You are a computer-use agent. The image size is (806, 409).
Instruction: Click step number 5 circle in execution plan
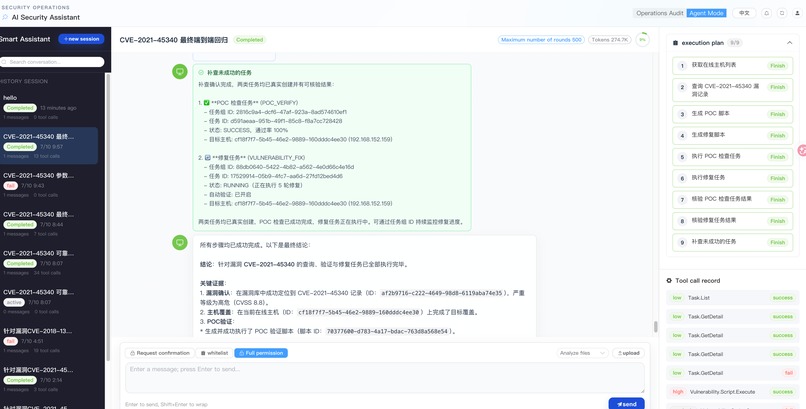pyautogui.click(x=682, y=157)
